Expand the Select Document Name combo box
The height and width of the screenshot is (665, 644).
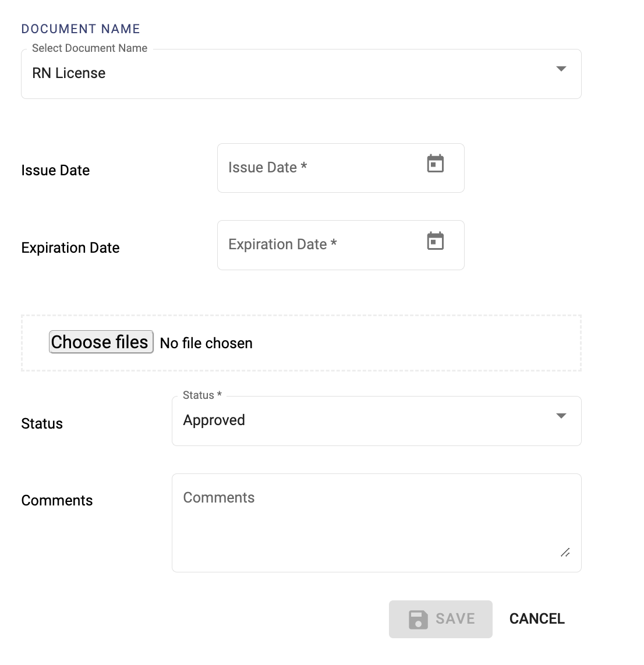(300, 73)
